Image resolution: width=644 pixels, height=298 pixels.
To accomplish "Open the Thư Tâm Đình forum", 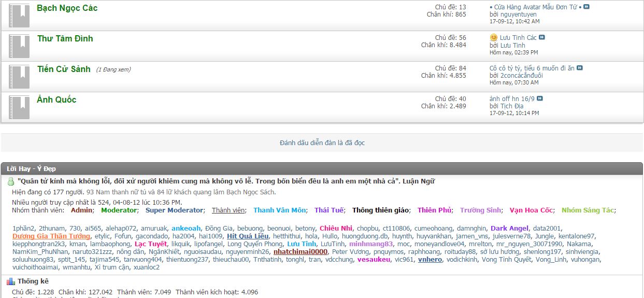I will pos(65,39).
